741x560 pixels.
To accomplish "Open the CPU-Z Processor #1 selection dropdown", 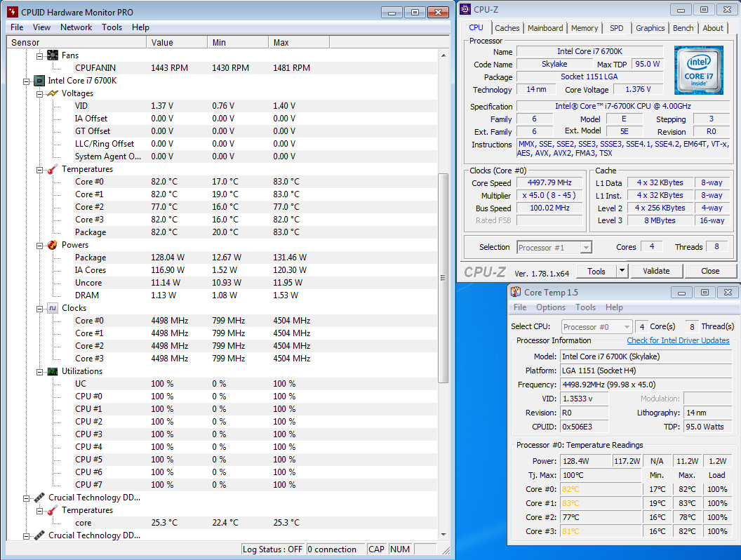I will [586, 247].
